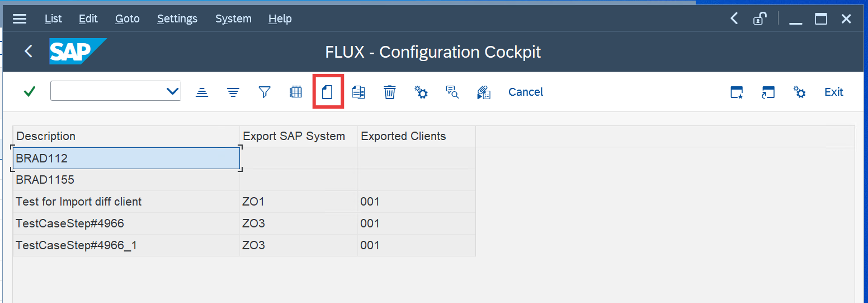Image resolution: width=868 pixels, height=303 pixels.
Task: Open the Goto menu
Action: click(127, 18)
